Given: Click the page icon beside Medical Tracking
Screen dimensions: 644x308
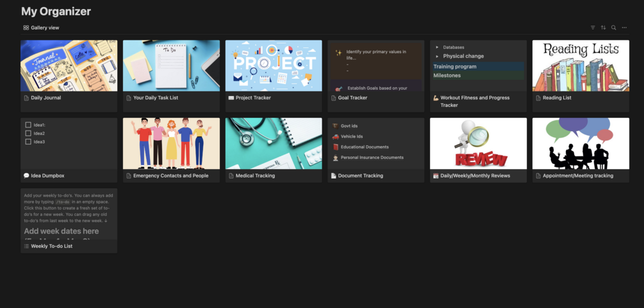Looking at the screenshot, I should click(231, 175).
